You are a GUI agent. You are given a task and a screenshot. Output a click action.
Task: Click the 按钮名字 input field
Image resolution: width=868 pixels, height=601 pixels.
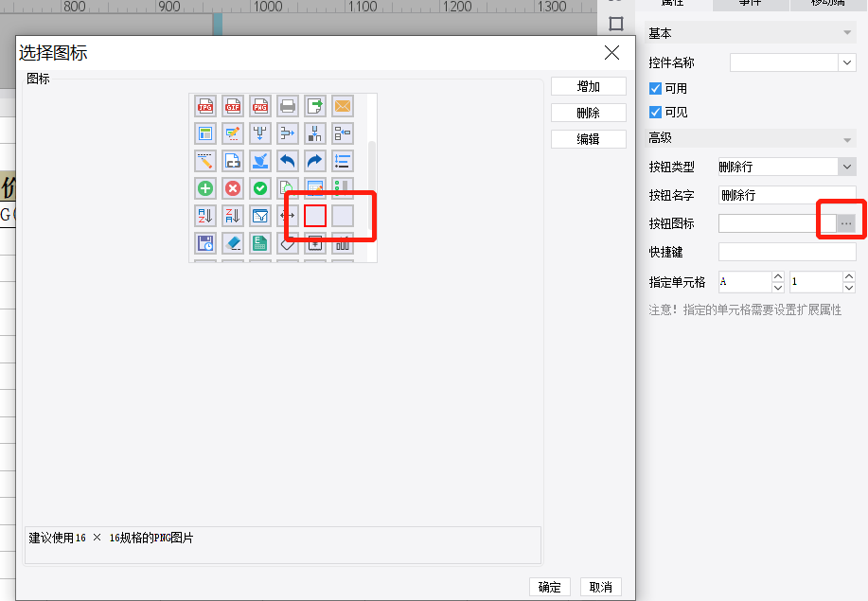(x=788, y=195)
